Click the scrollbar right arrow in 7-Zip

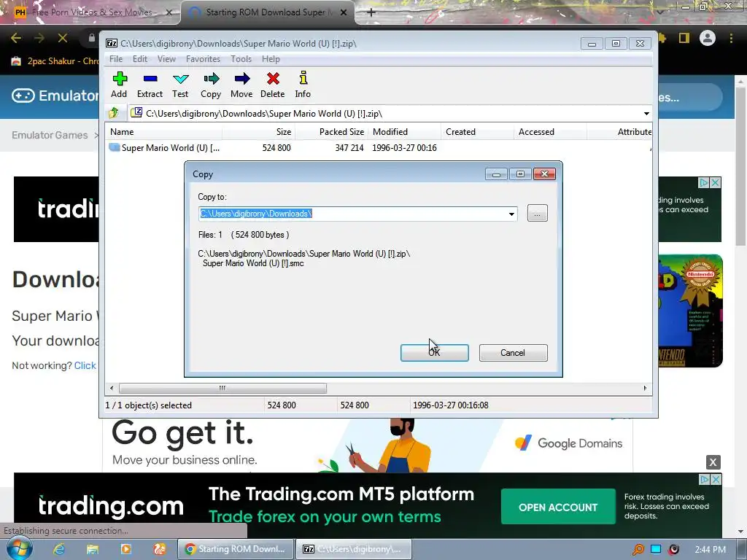645,388
